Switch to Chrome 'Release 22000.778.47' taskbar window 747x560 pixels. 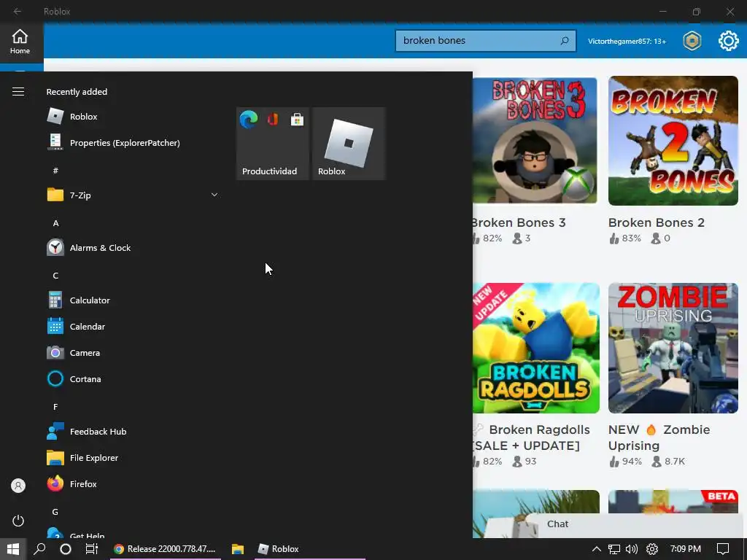coord(166,549)
